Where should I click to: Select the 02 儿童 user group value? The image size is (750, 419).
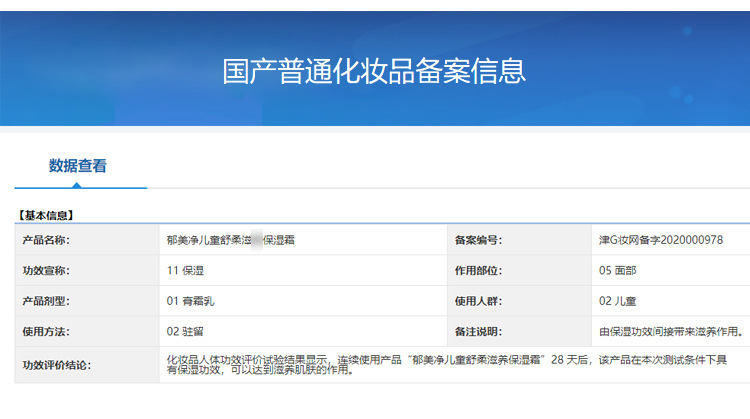pos(618,301)
